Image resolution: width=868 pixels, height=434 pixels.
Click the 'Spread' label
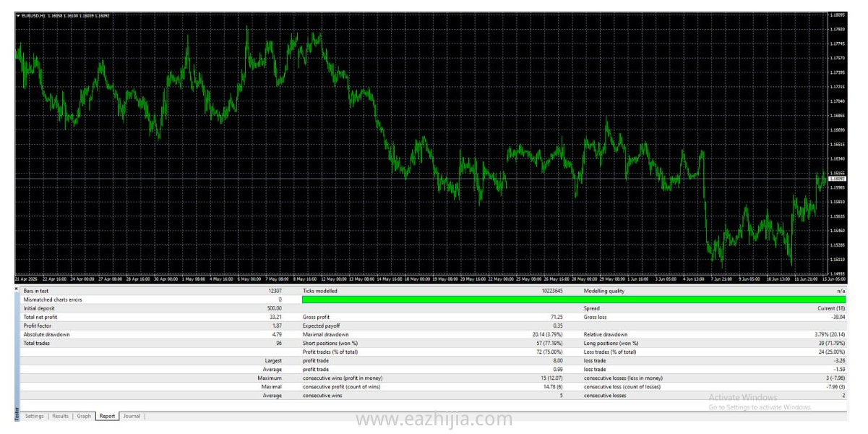pyautogui.click(x=591, y=308)
